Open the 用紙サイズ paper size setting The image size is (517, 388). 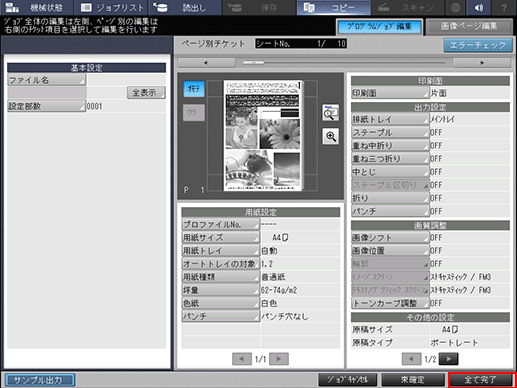click(x=220, y=237)
